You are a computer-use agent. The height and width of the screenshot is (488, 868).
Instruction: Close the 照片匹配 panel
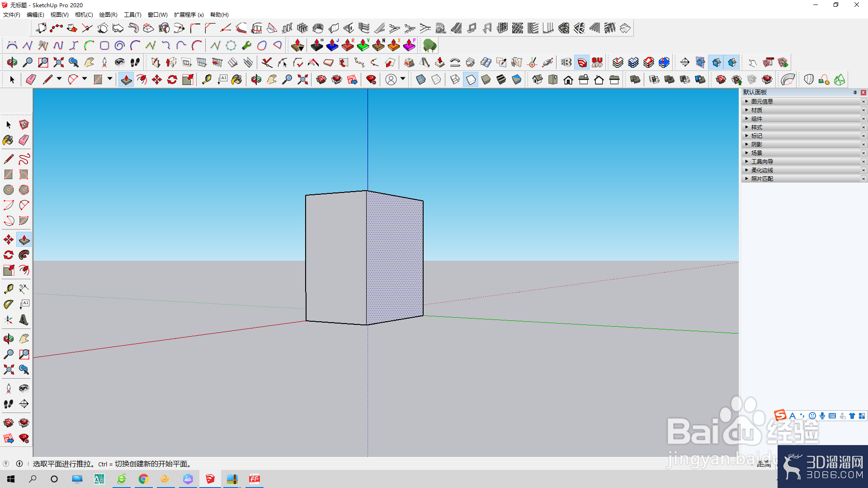coord(863,178)
